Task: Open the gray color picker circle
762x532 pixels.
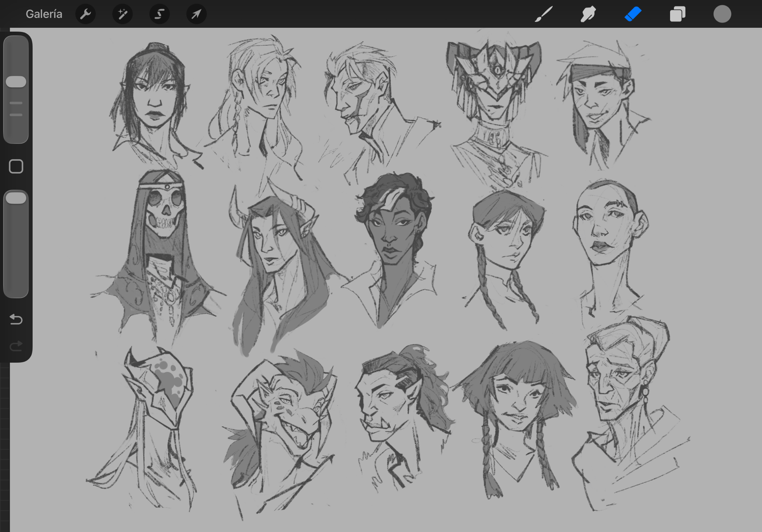Action: tap(722, 14)
